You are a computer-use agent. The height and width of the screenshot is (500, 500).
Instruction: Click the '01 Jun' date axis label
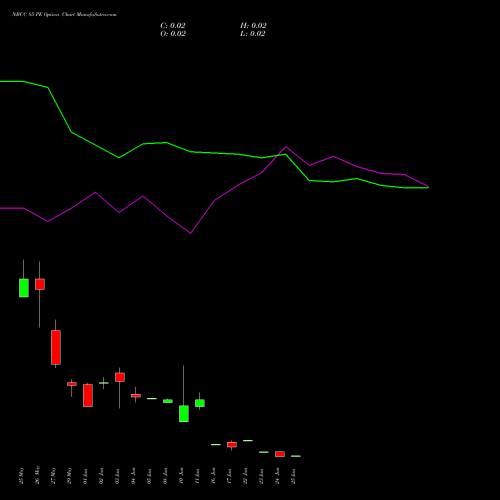point(86,476)
